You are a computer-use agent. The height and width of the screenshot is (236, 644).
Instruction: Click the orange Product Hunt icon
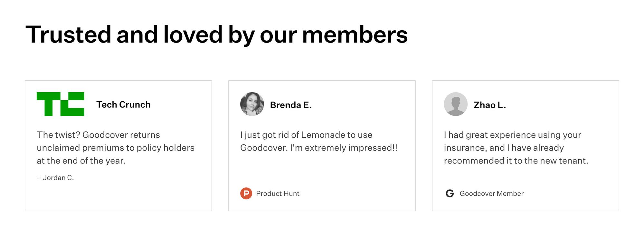246,193
